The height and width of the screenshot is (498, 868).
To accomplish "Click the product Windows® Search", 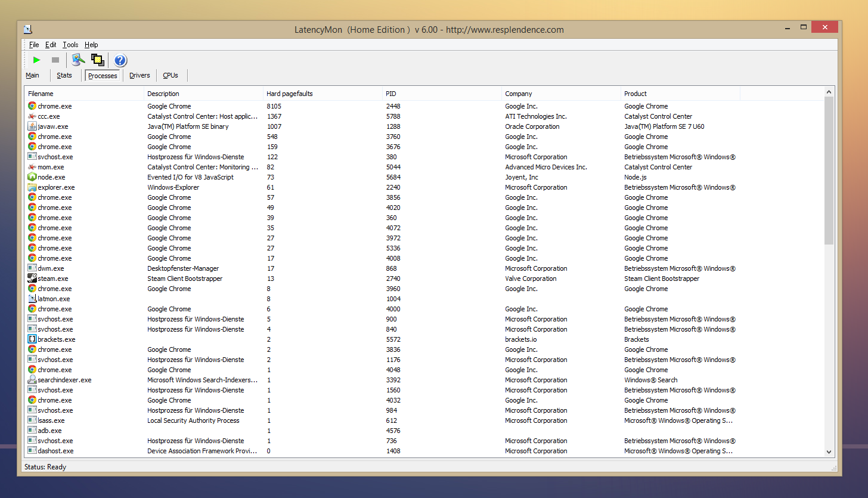I will [651, 380].
